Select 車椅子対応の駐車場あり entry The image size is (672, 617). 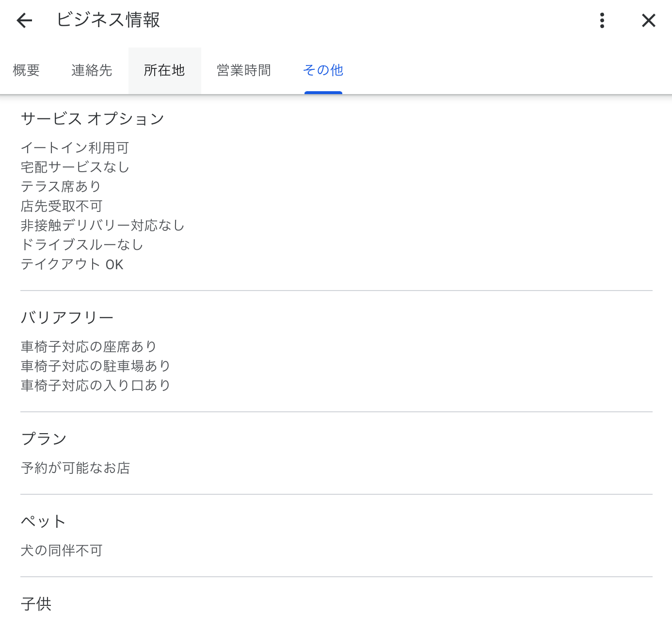95,366
